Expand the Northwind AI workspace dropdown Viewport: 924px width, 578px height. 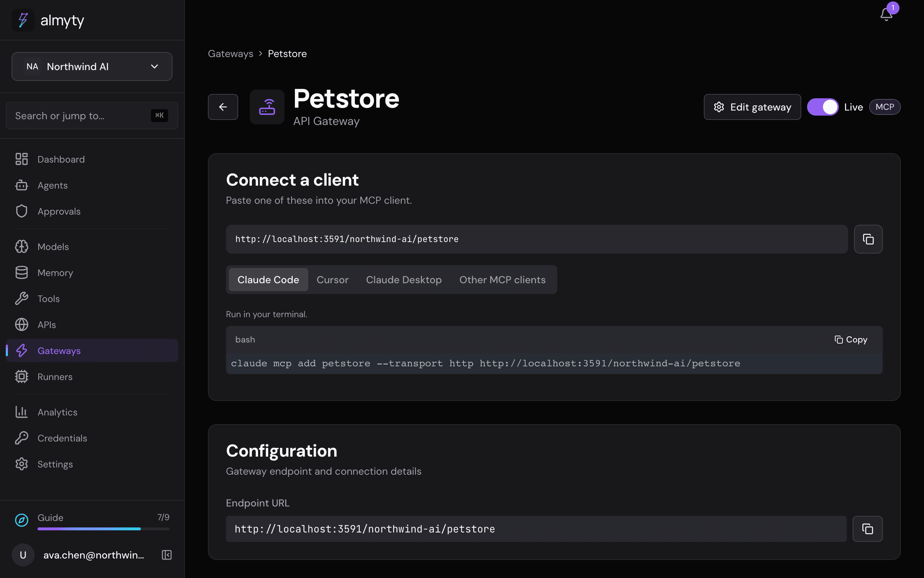(x=92, y=66)
